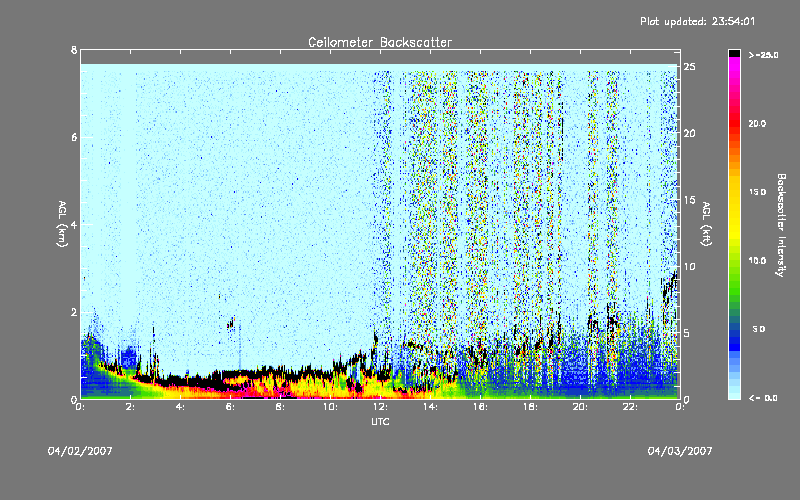The image size is (800, 500).
Task: Click the right kft axis tick label 15
Action: 690,200
